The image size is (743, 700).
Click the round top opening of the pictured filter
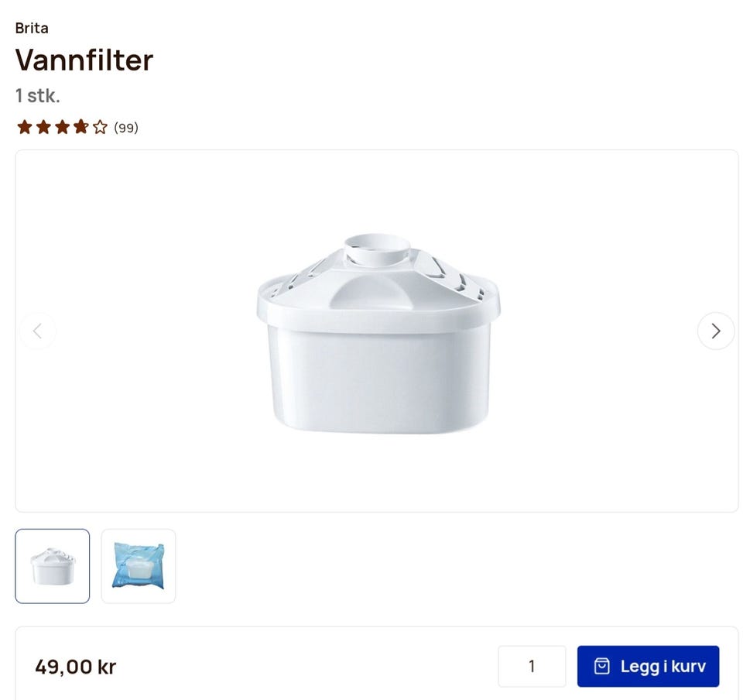(377, 246)
